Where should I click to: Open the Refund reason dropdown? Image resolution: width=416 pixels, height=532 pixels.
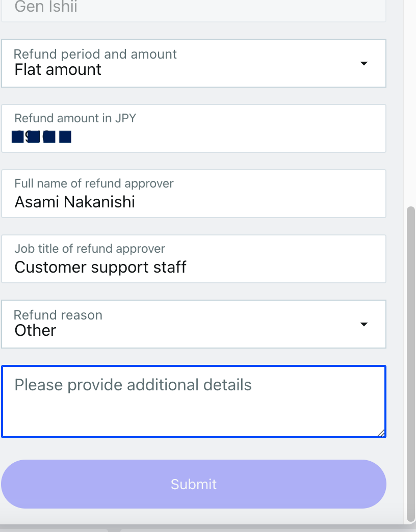pos(193,324)
